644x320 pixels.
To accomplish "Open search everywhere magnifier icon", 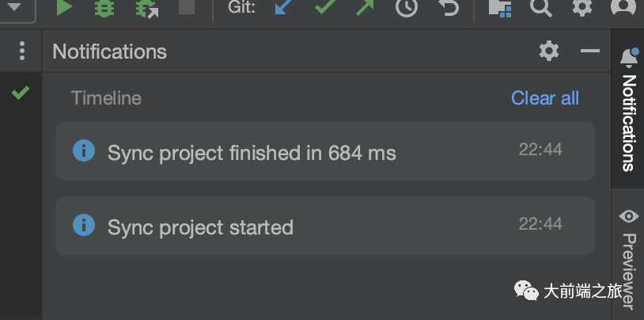I will click(541, 8).
